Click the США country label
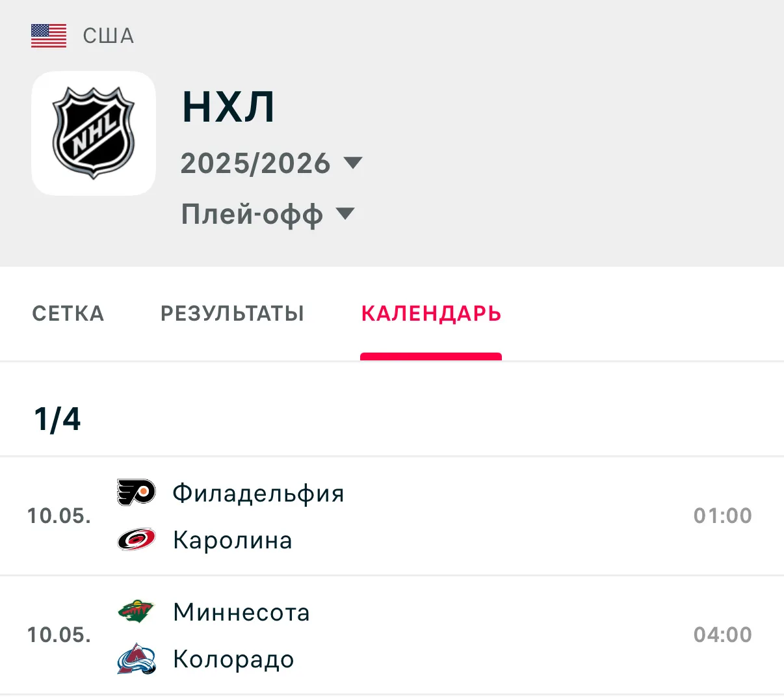784x698 pixels. pos(108,36)
